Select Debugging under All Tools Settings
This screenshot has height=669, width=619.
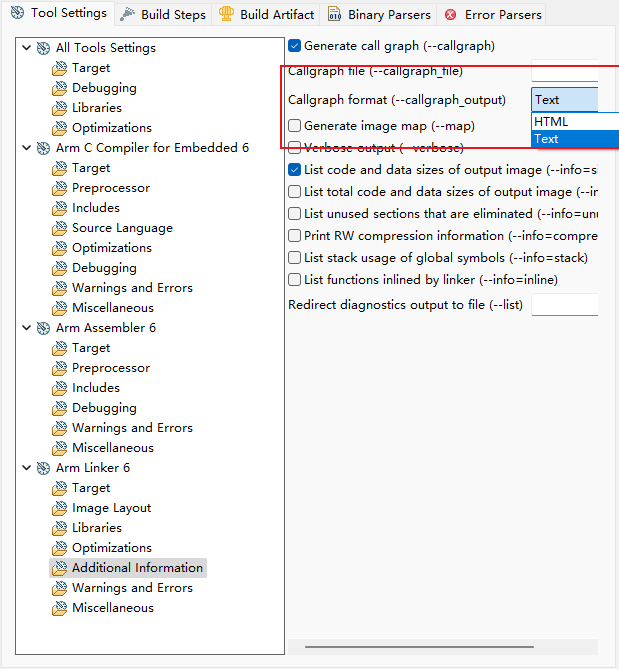point(104,88)
